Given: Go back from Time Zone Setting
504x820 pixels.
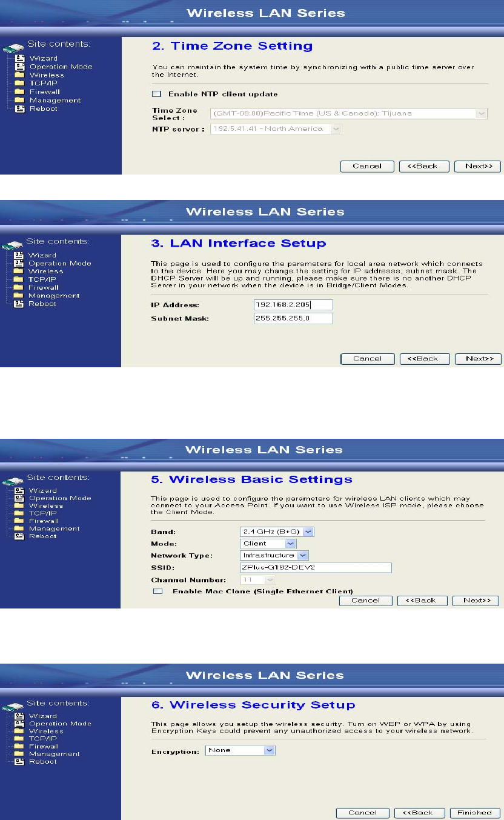Looking at the screenshot, I should [x=424, y=166].
